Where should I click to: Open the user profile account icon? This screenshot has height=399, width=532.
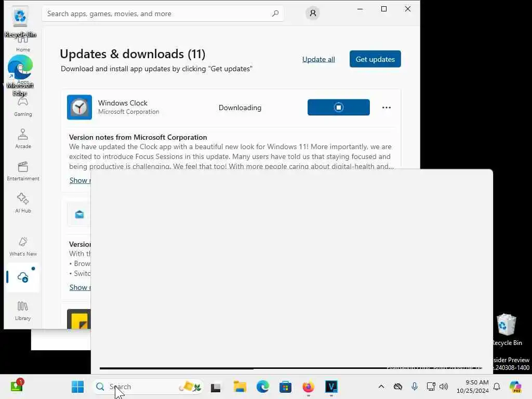coord(313,13)
